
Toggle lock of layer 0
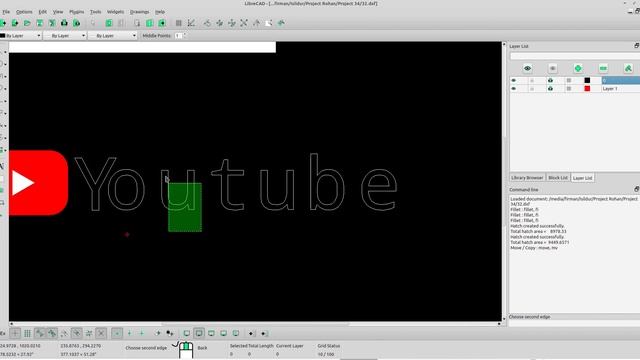coord(532,80)
